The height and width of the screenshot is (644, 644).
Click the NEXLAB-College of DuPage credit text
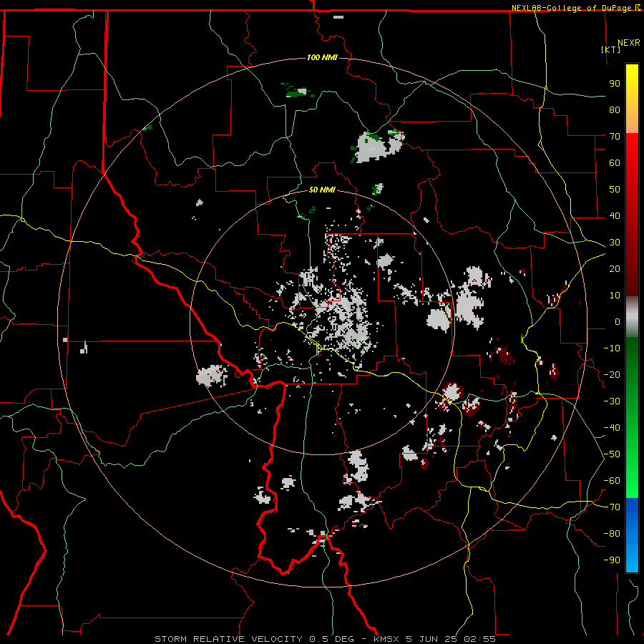coord(571,8)
